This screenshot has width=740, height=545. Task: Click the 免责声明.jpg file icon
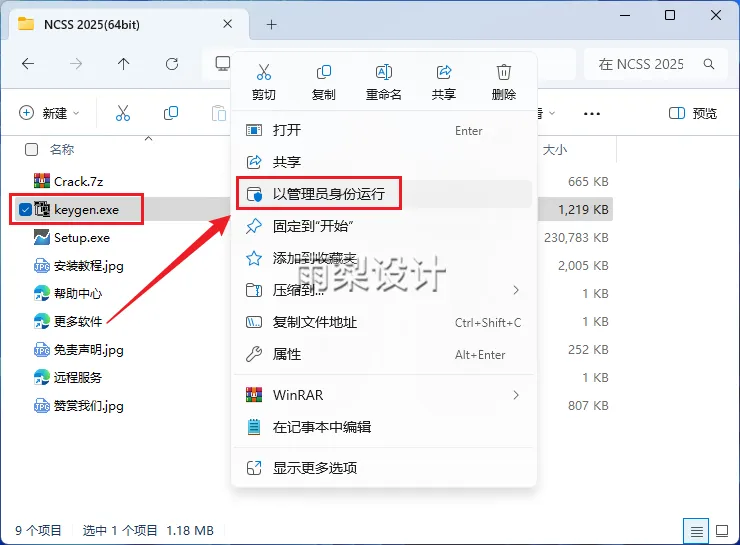pyautogui.click(x=42, y=350)
